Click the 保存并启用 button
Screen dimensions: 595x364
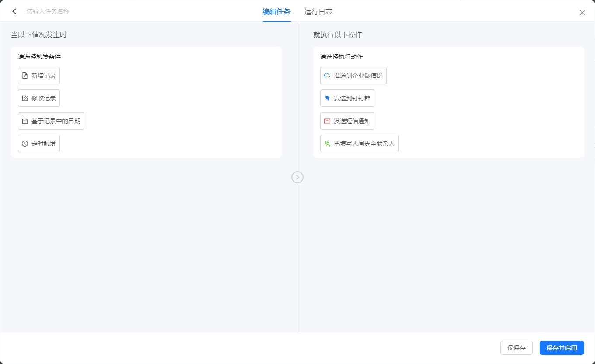[x=562, y=348]
